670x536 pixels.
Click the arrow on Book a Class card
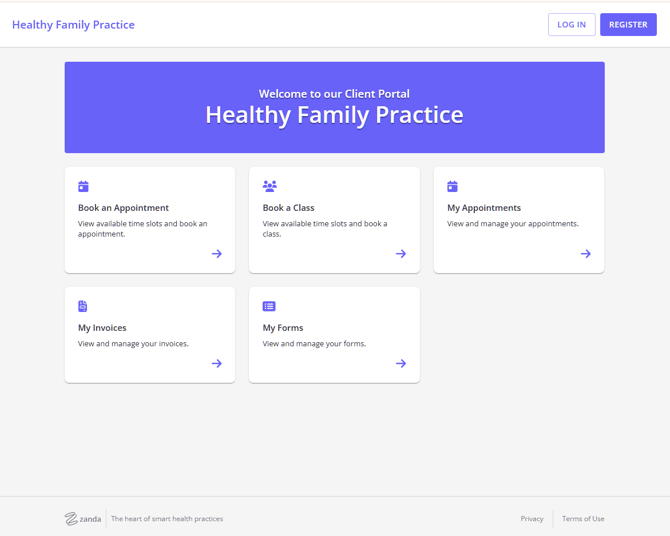pos(401,254)
